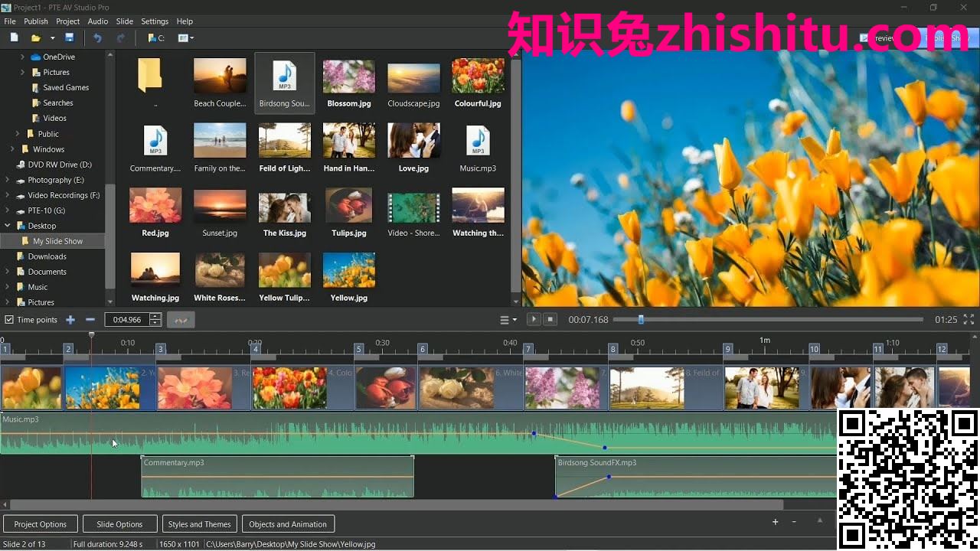Viewport: 980px width, 551px height.
Task: Open the file list view mode dropdown
Action: 186,37
